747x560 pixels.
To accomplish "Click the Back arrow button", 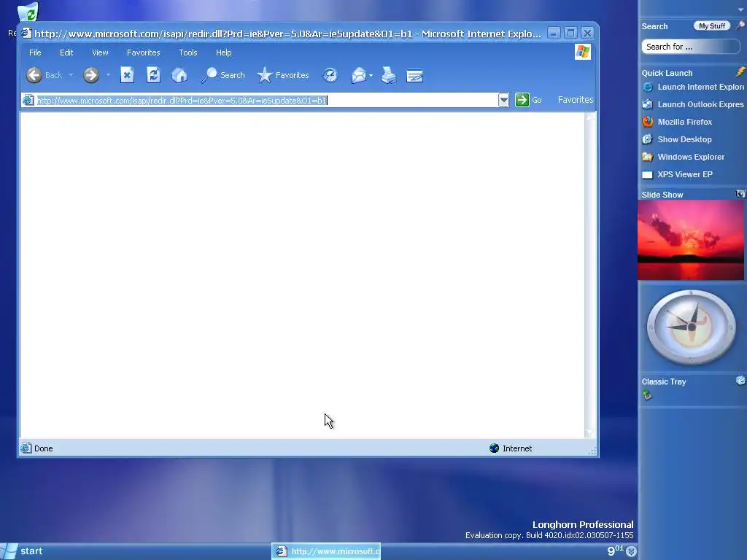I will tap(34, 75).
